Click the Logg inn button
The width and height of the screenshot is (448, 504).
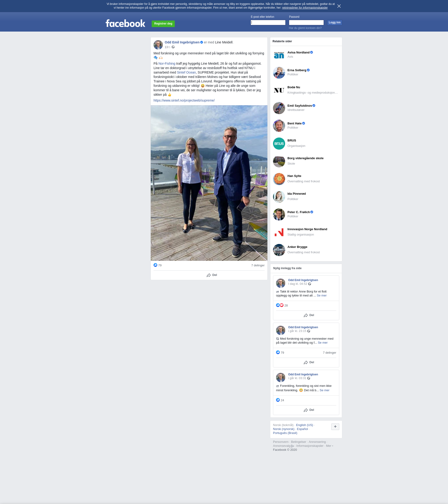click(334, 22)
